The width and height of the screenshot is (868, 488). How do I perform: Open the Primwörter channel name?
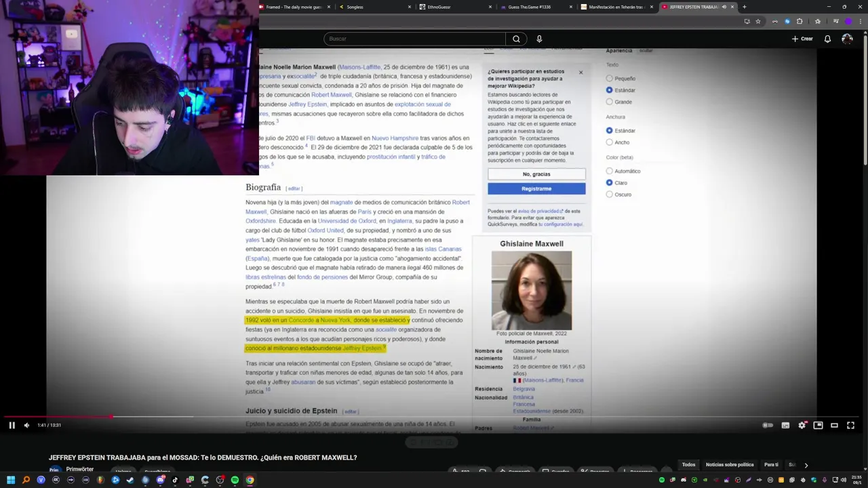[80, 469]
